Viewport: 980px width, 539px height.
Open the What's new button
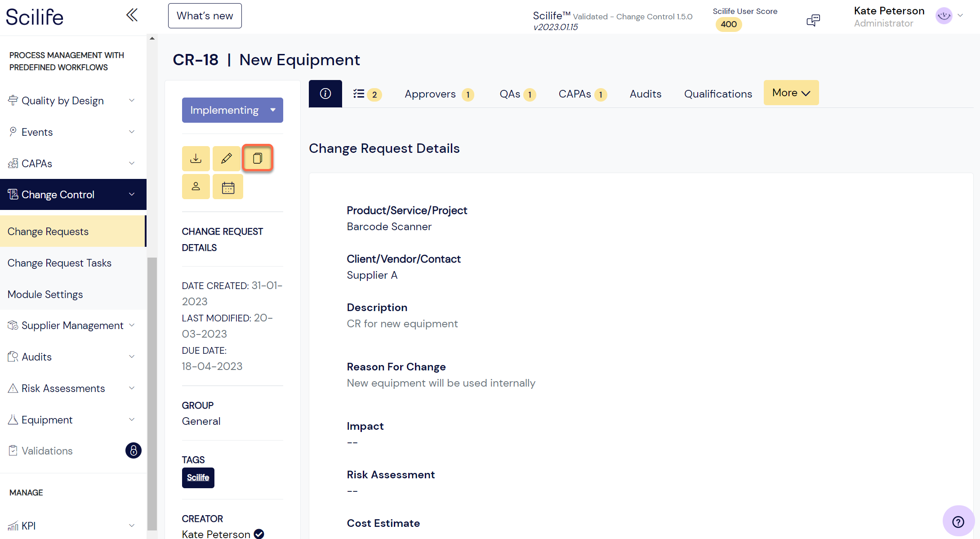pyautogui.click(x=205, y=16)
